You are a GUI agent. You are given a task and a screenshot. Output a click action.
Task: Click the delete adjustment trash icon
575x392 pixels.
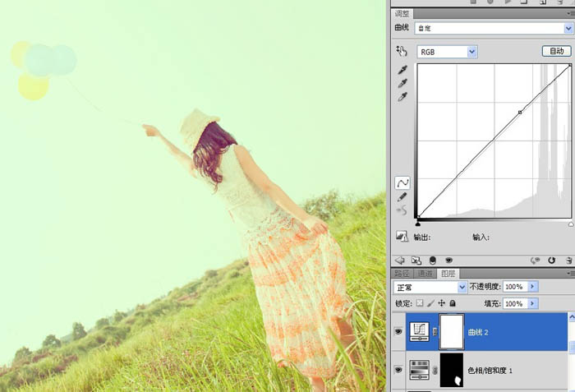click(x=568, y=261)
